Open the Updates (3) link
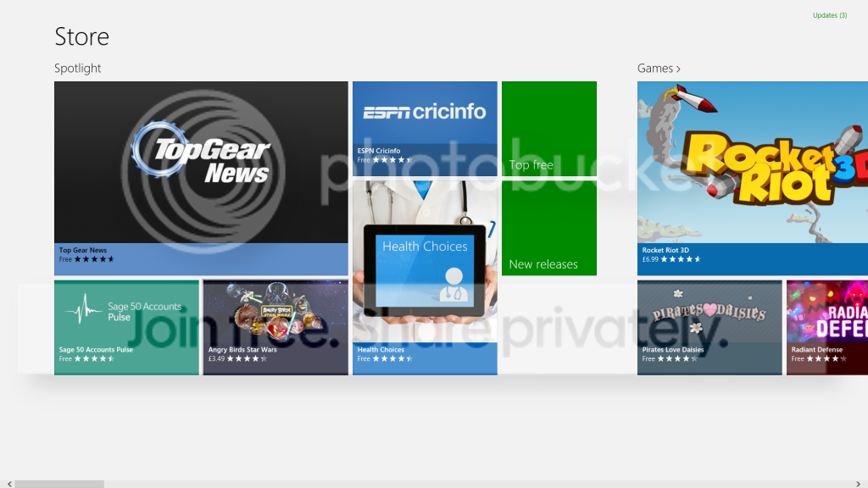868x488 pixels. click(x=830, y=15)
